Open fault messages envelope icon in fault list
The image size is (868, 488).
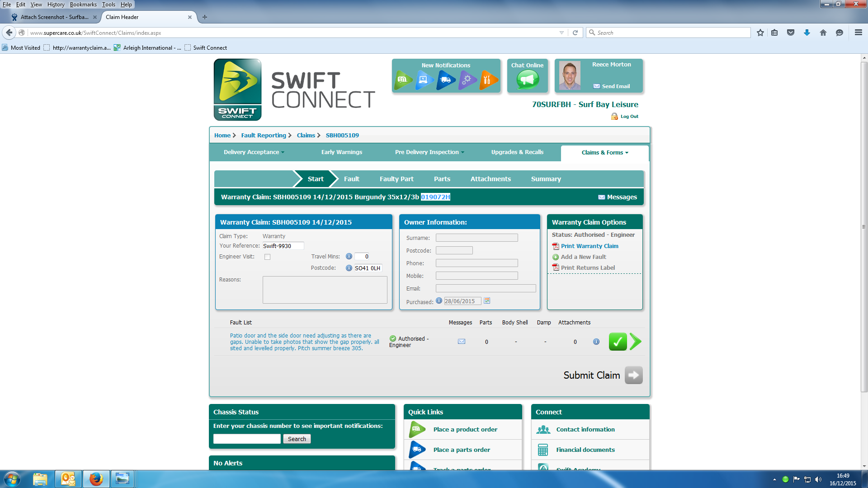(x=461, y=342)
